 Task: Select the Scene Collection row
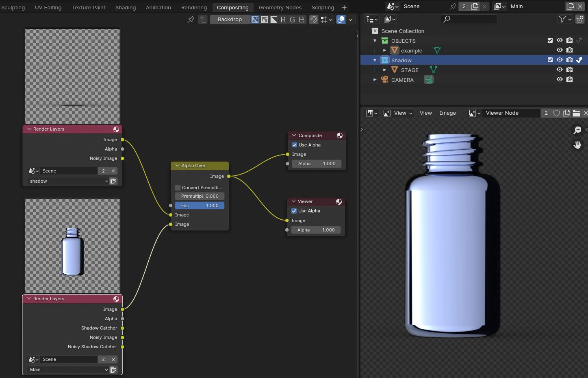coord(474,31)
